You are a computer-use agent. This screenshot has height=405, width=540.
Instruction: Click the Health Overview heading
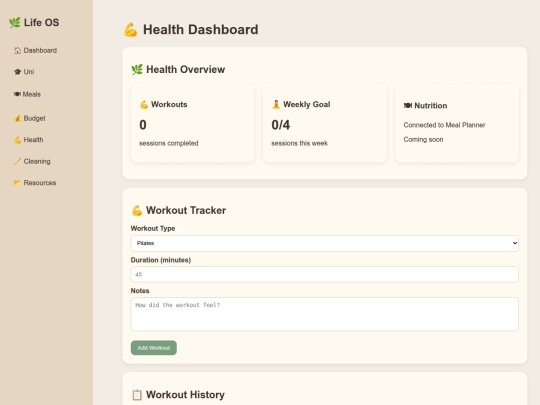[x=185, y=70]
